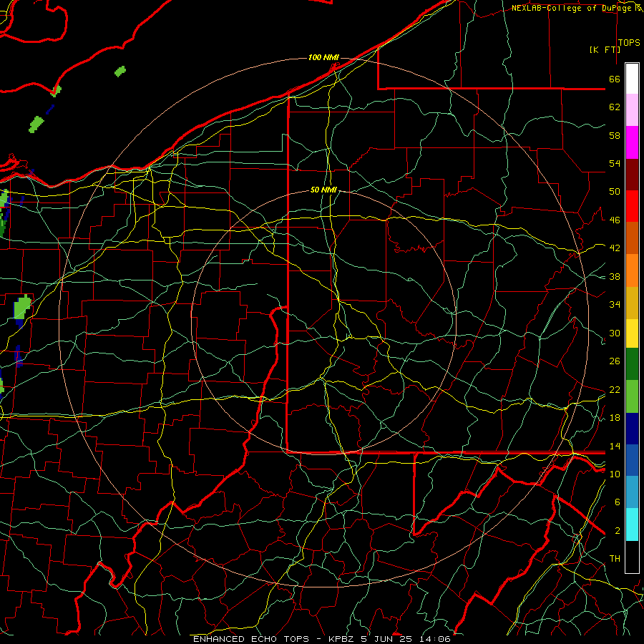Click the legend value 58

click(615, 135)
